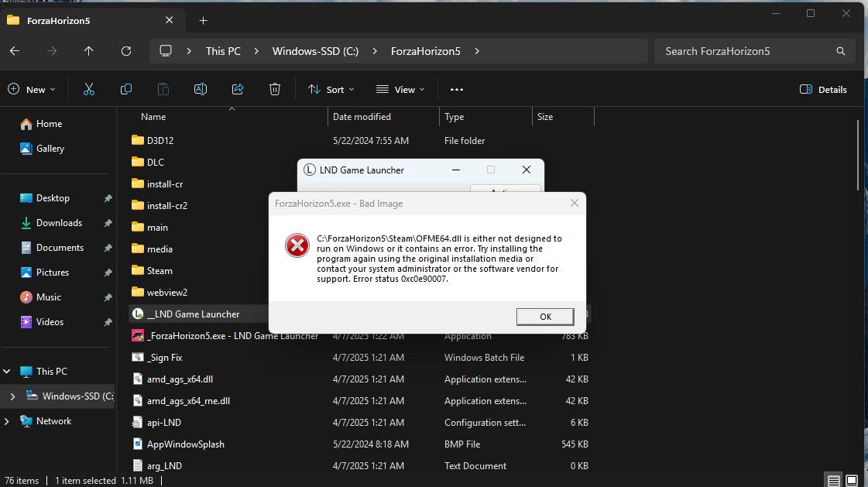The height and width of the screenshot is (487, 868).
Task: Click the Cut scissors icon in toolbar
Action: 89,89
